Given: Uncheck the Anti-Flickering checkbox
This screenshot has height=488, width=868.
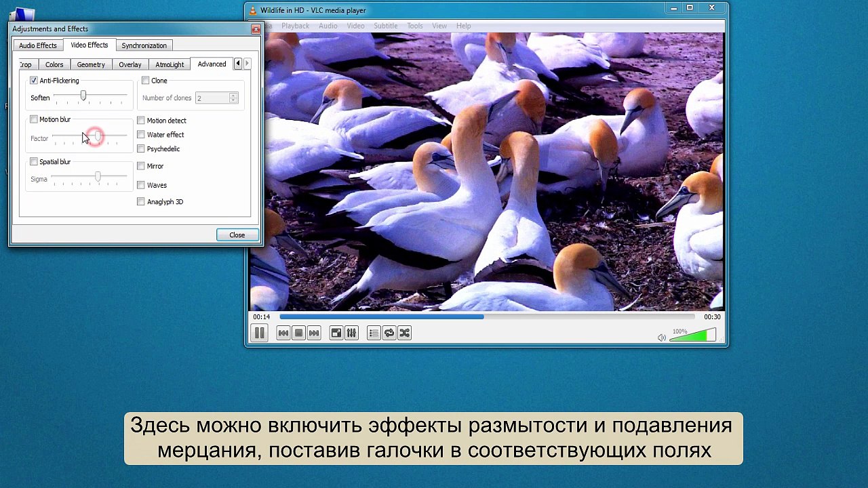Looking at the screenshot, I should click(34, 81).
